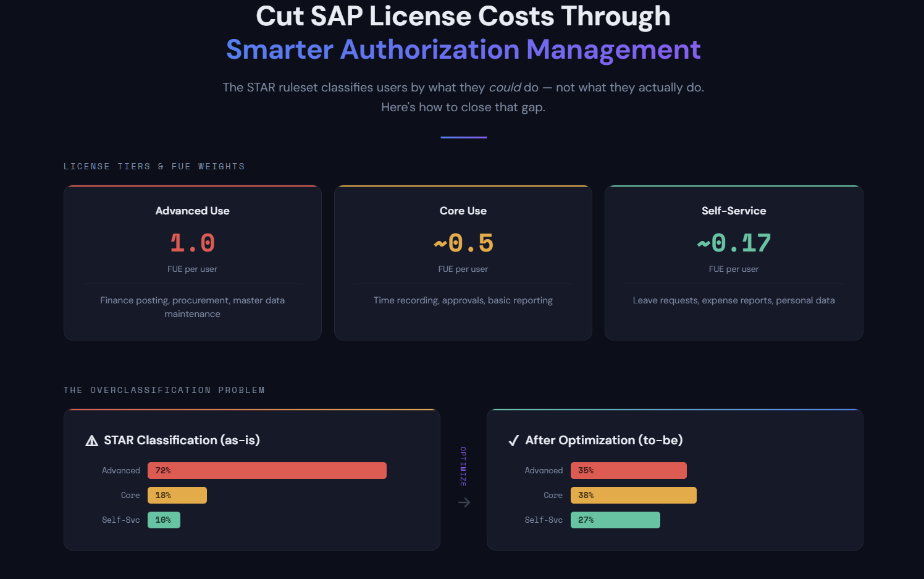Viewport: 924px width, 579px height.
Task: Select the Self-Service tier card
Action: (x=734, y=263)
